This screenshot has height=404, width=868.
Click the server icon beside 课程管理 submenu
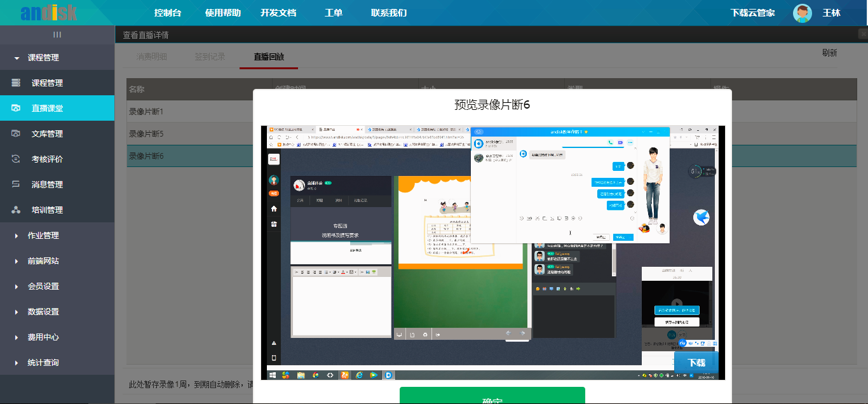[17, 83]
